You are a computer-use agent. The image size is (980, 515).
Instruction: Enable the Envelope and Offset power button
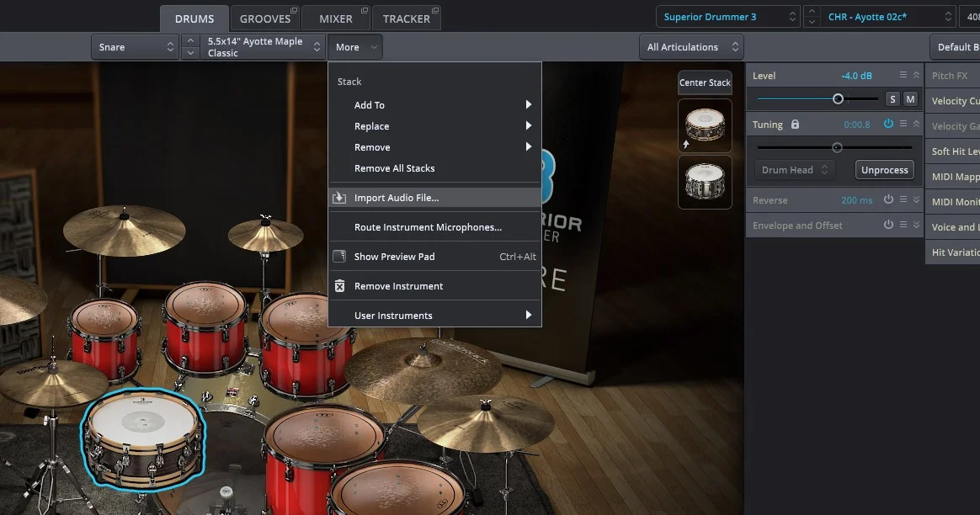point(888,225)
